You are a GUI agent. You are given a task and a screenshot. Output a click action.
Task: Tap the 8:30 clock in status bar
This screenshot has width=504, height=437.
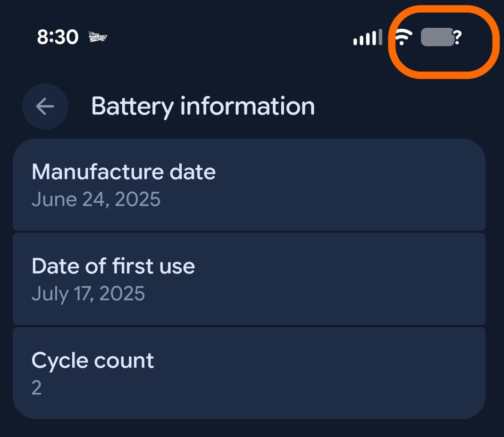point(58,37)
